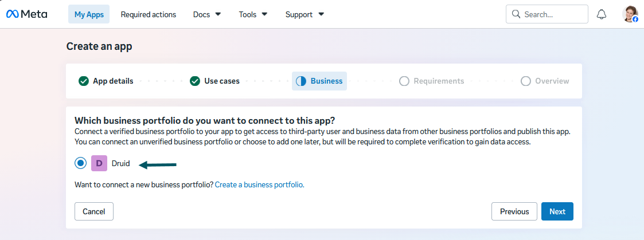The height and width of the screenshot is (240, 644).
Task: Select the Overview step label
Action: [x=552, y=81]
